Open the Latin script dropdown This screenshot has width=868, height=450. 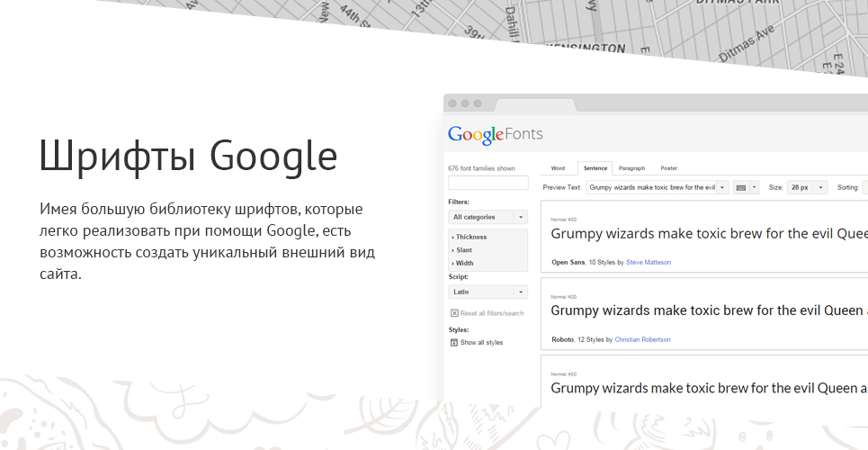488,292
